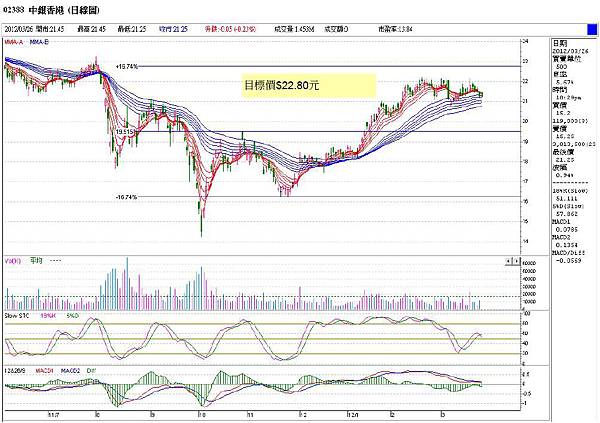This screenshot has height=423, width=600.
Task: Click the left scroll arrow above volume axis
Action: pos(509,261)
